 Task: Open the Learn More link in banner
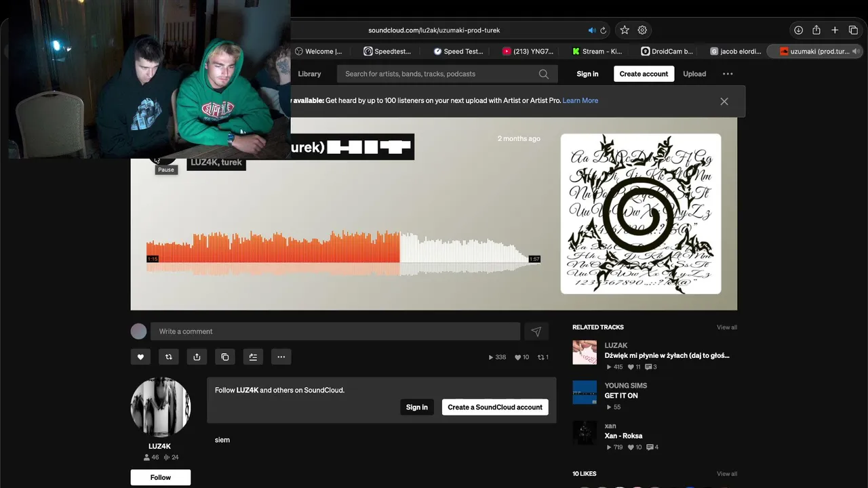coord(580,100)
